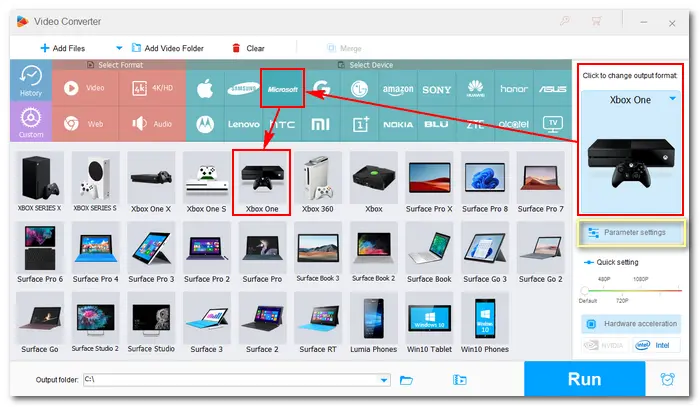Viewport: 700px width, 407px height.
Task: Select the Surface Book 3 device
Action: (317, 253)
